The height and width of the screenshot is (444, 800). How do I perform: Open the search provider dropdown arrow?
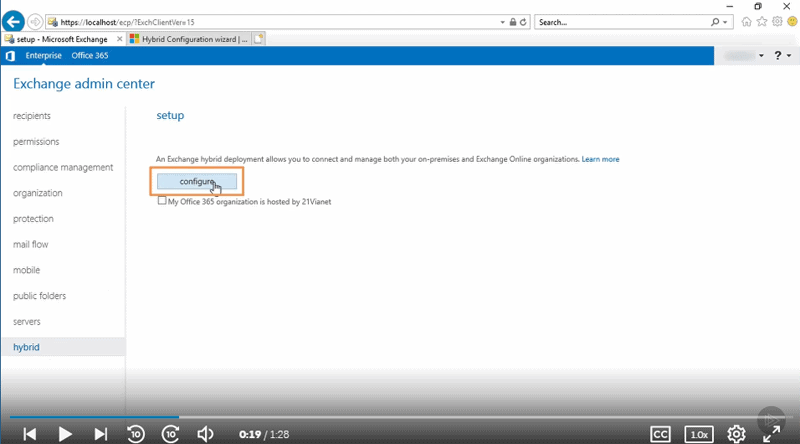(x=725, y=22)
